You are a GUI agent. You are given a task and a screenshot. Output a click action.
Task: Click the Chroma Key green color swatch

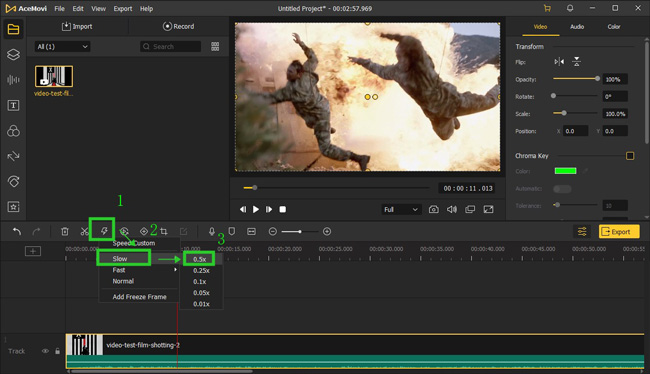[565, 171]
